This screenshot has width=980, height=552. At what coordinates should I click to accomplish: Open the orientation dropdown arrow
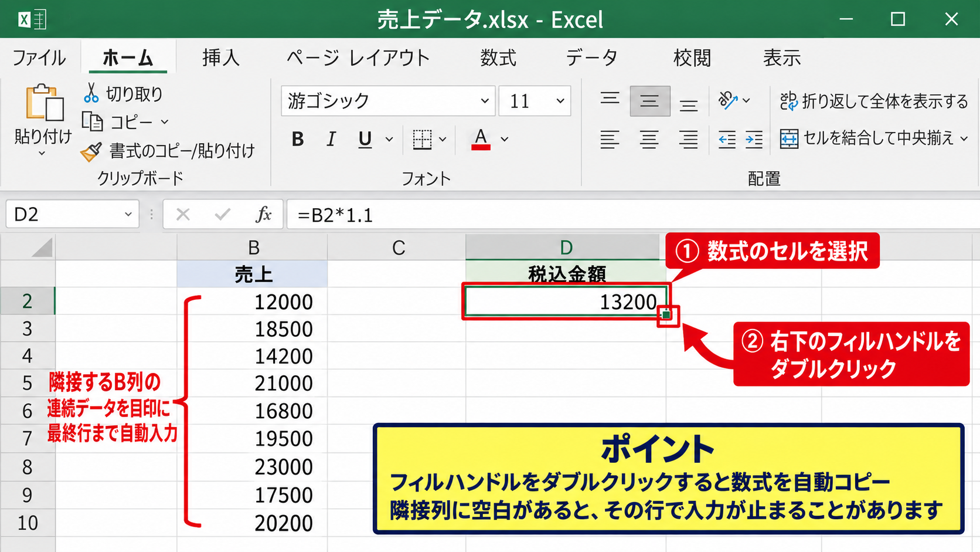[746, 101]
